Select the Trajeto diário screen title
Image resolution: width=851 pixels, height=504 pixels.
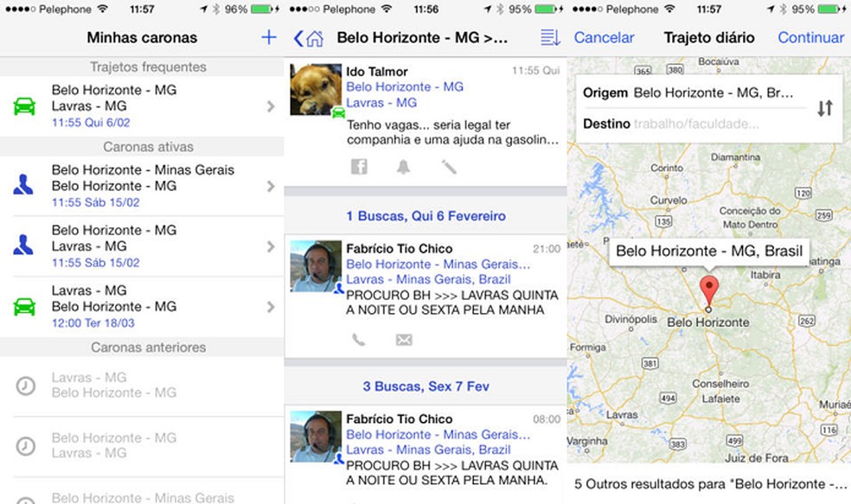point(708,38)
